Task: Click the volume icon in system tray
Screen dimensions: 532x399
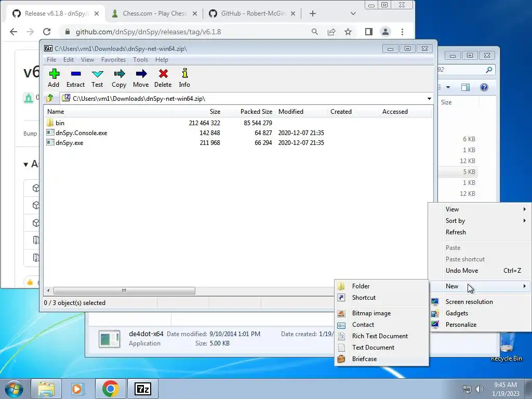Action: (480, 389)
